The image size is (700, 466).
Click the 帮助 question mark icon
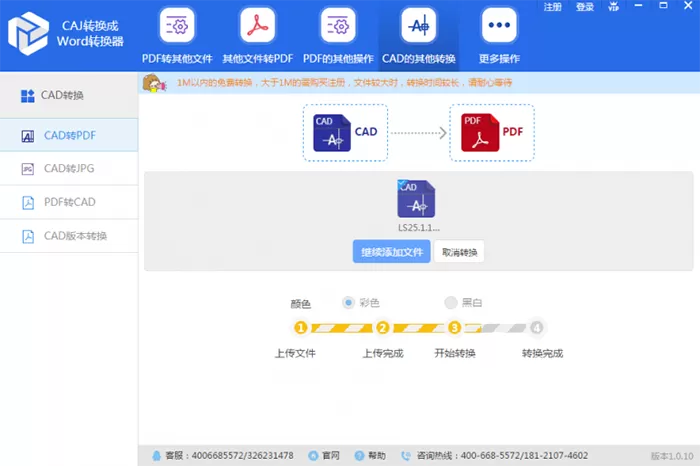(359, 456)
